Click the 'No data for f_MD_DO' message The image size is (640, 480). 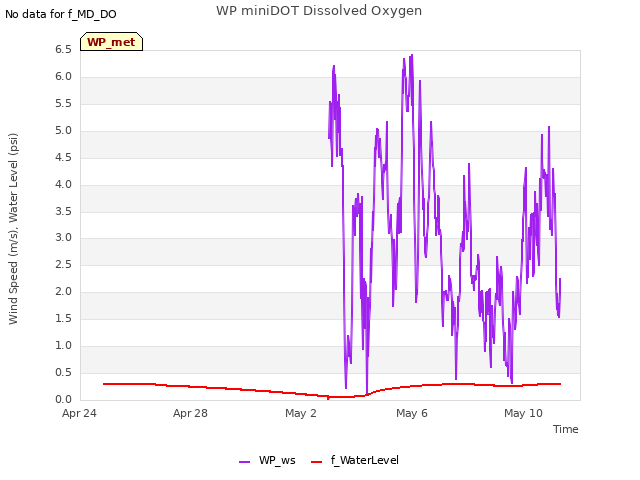click(x=61, y=14)
